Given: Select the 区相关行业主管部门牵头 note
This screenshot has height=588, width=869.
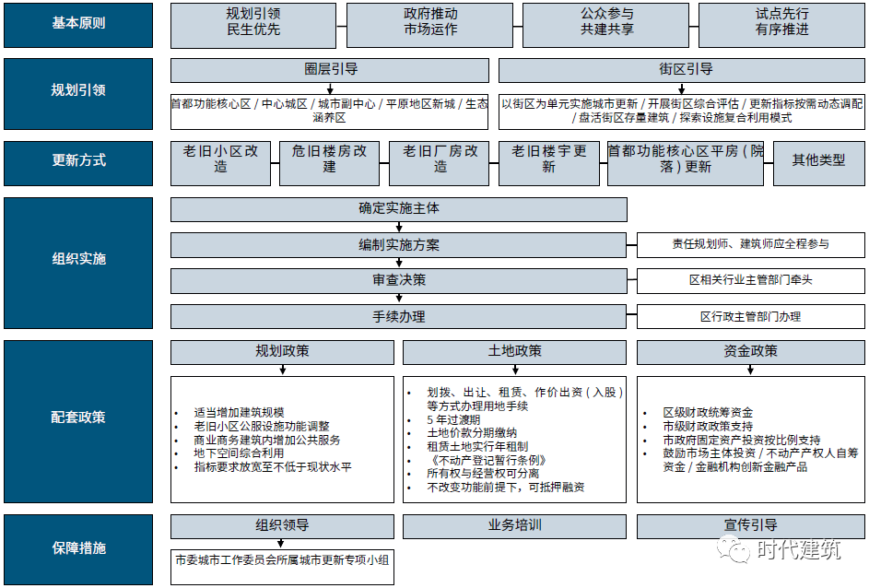Looking at the screenshot, I should (751, 281).
